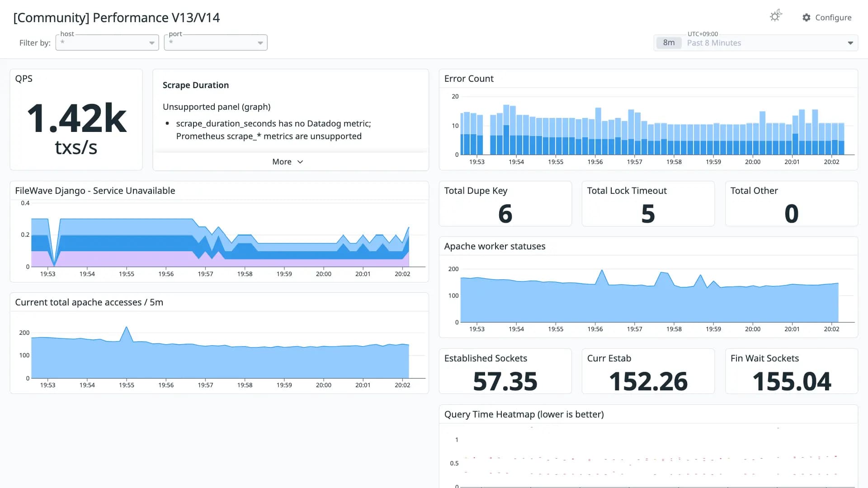Open the Configure settings
Image resolution: width=868 pixels, height=488 pixels.
pos(827,18)
